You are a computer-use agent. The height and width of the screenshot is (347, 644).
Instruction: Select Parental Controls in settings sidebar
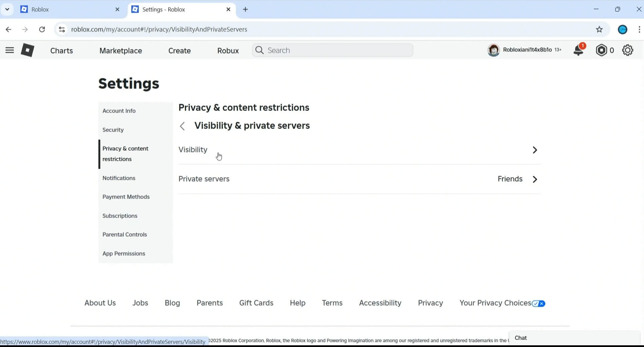[x=136, y=234]
